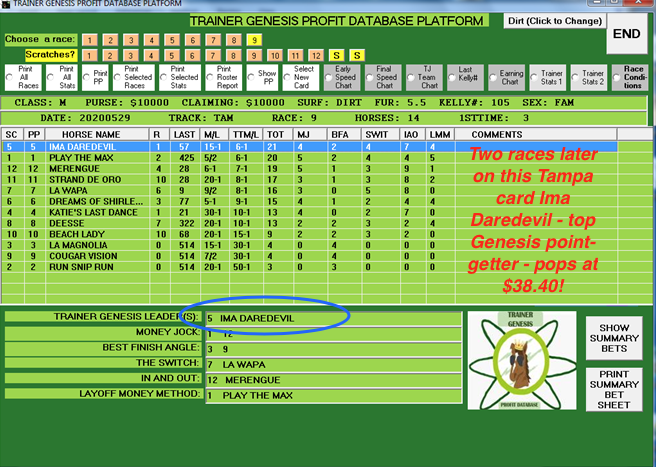Scratch horse 3 in Scratches row
The width and height of the screenshot is (656, 467).
click(131, 56)
